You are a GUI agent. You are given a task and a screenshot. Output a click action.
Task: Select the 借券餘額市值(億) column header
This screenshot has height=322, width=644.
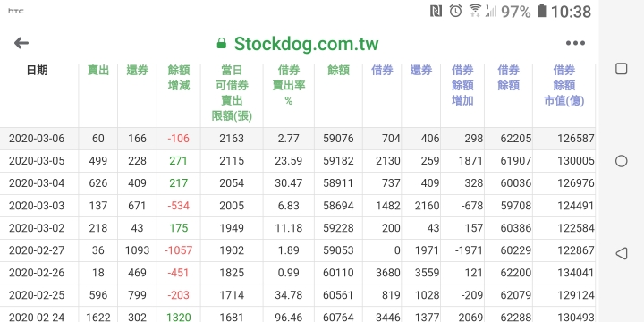563,86
